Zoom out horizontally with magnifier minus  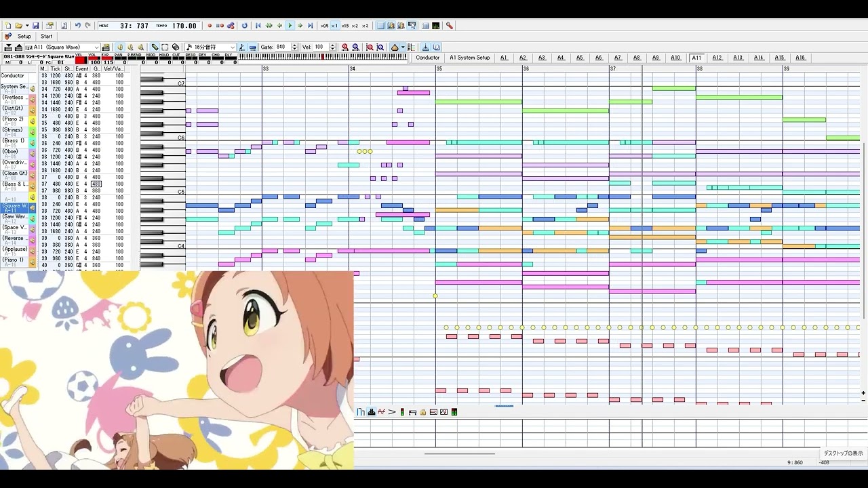click(x=355, y=47)
